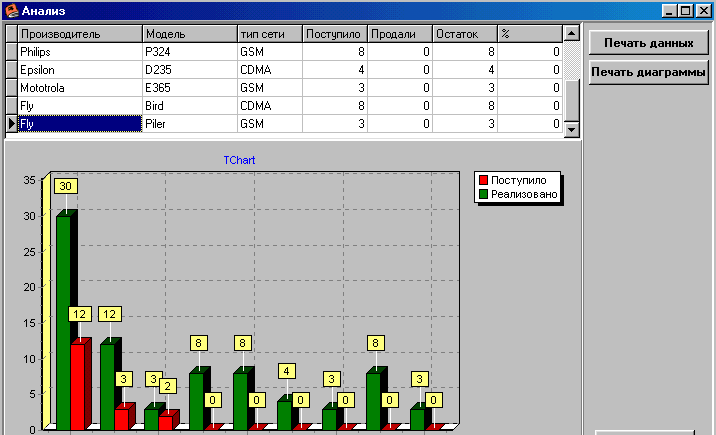Click the тип сети column header
Image resolution: width=716 pixels, height=435 pixels.
(x=270, y=34)
